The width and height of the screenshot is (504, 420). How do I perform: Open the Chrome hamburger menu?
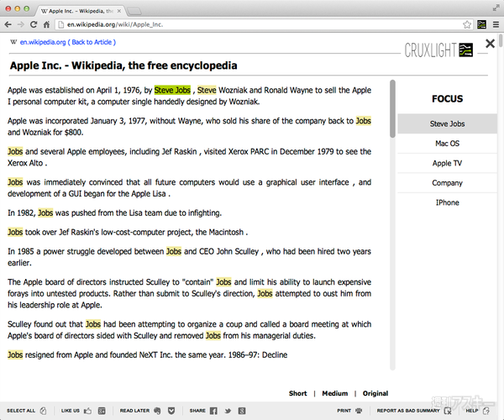[x=496, y=24]
